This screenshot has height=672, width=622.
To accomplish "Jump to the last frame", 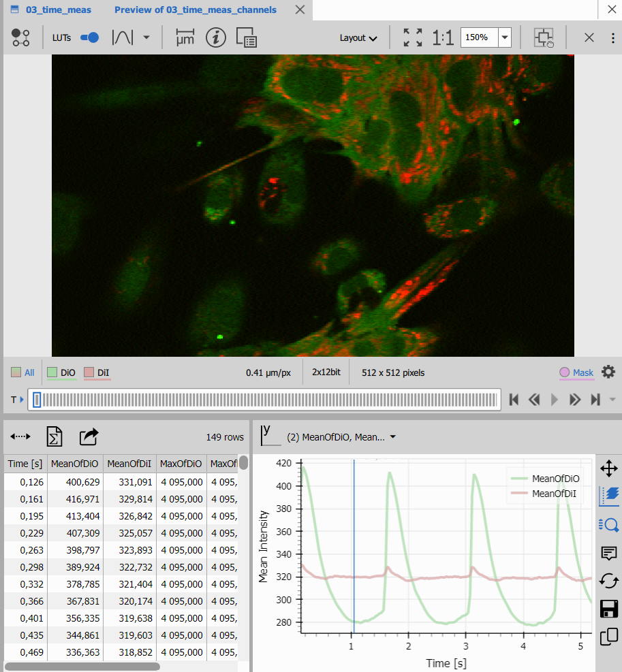I will pos(595,400).
